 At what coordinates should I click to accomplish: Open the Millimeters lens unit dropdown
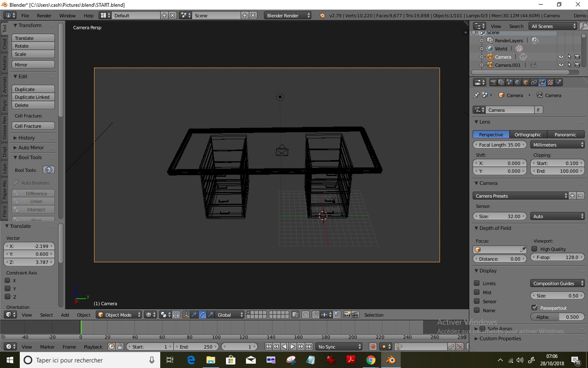(557, 145)
